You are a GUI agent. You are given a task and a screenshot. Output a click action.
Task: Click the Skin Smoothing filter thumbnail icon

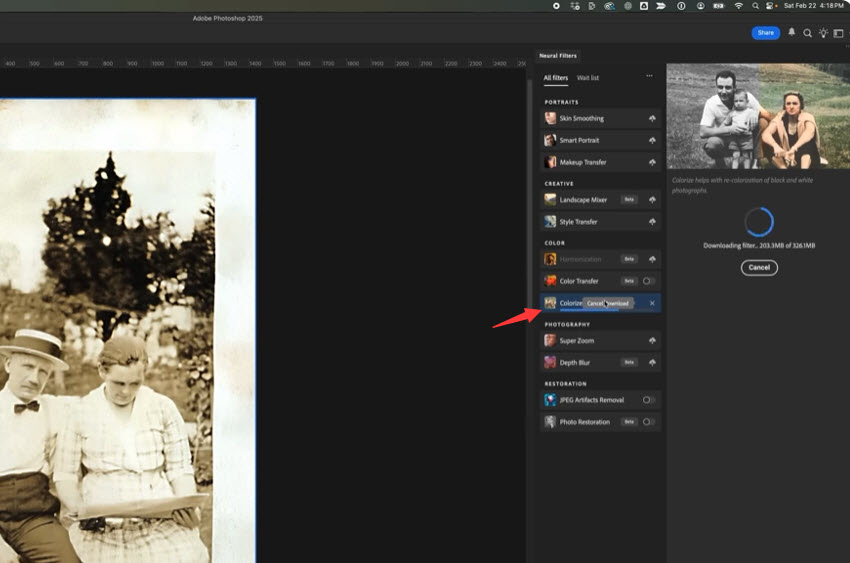pyautogui.click(x=550, y=118)
